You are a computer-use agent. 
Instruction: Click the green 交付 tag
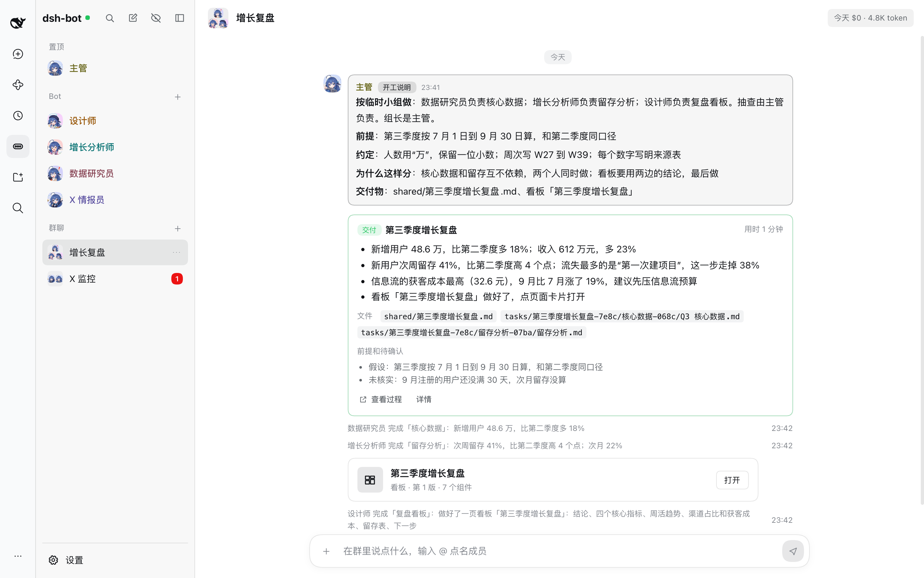pos(369,230)
